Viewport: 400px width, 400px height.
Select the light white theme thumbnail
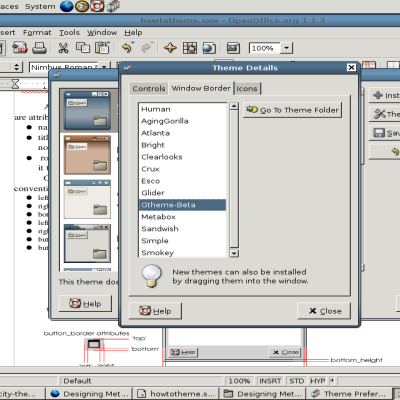point(87,199)
